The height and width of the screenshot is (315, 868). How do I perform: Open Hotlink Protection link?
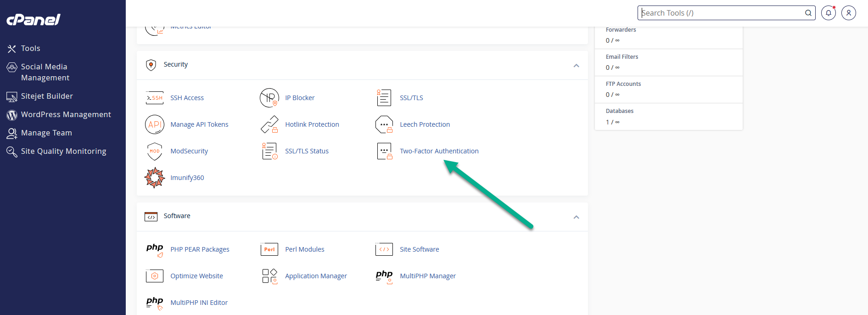tap(312, 124)
